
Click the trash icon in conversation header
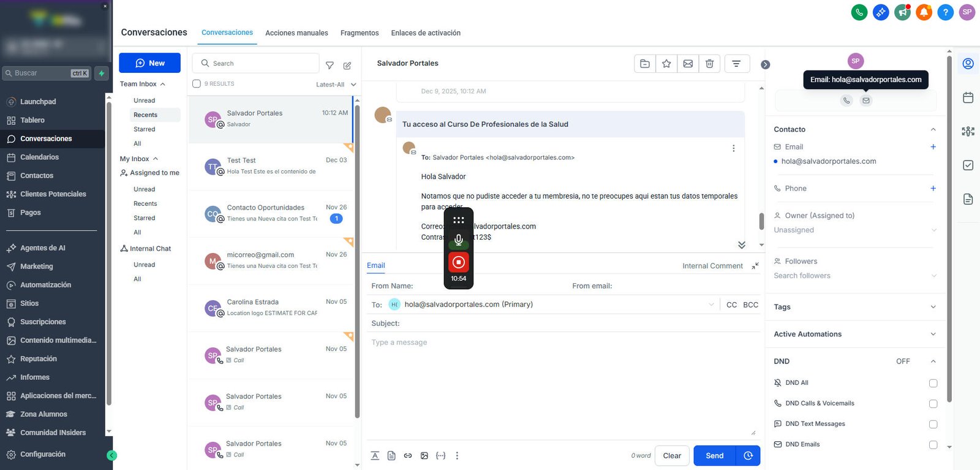point(709,64)
